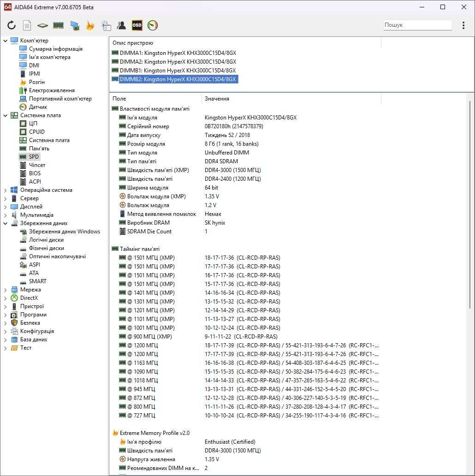Screen dimensions: 475x476
Task: Expand the Мультимедіа tree node
Action: [5, 215]
